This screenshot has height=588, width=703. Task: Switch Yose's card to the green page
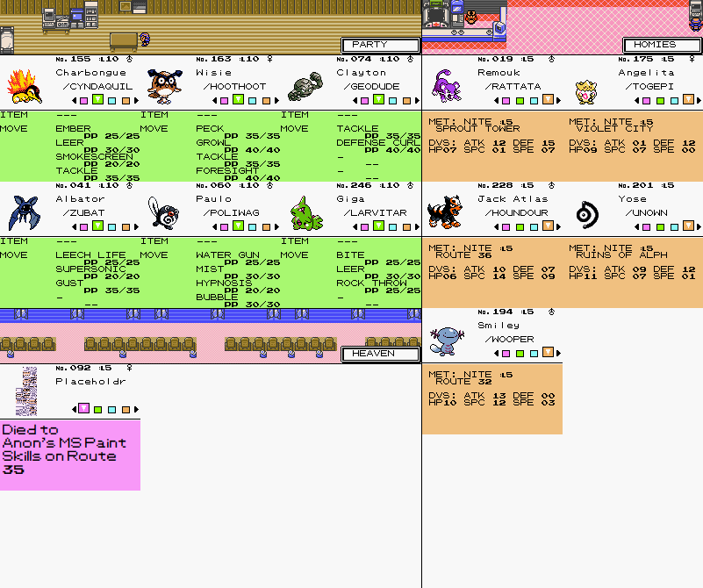(x=660, y=227)
